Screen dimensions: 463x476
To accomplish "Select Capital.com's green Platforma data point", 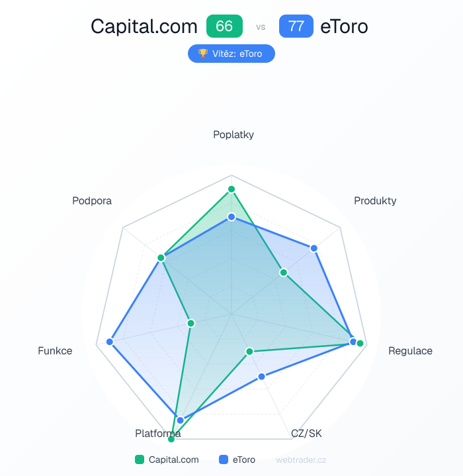I will [171, 438].
